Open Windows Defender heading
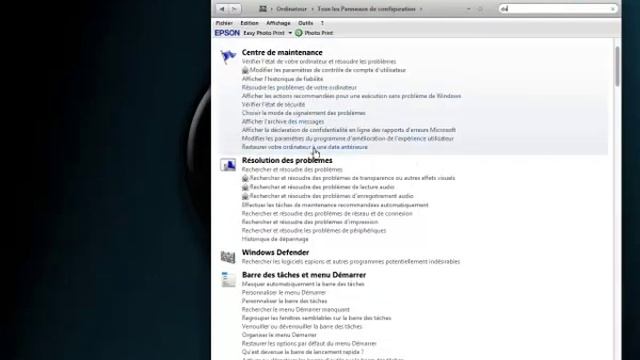640x360 pixels. (x=276, y=252)
